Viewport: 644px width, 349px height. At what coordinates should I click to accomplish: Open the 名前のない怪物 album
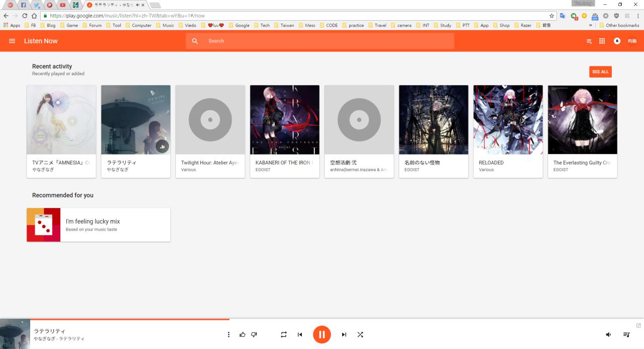[434, 131]
